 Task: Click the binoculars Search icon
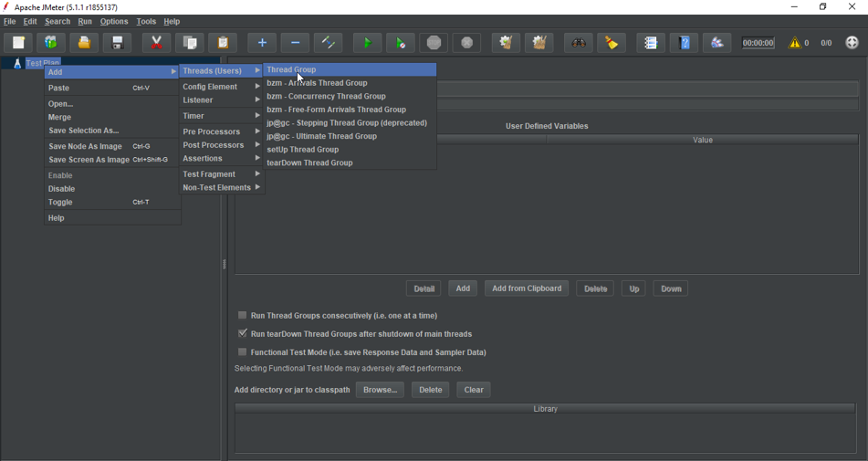pos(579,43)
